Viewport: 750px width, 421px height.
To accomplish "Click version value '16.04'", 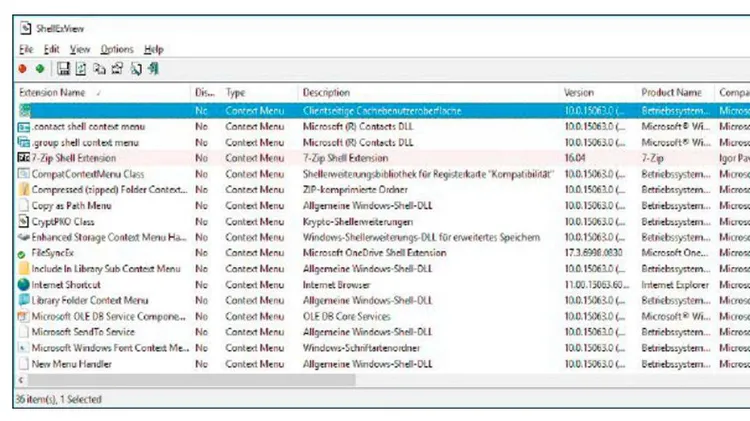I will 575,158.
